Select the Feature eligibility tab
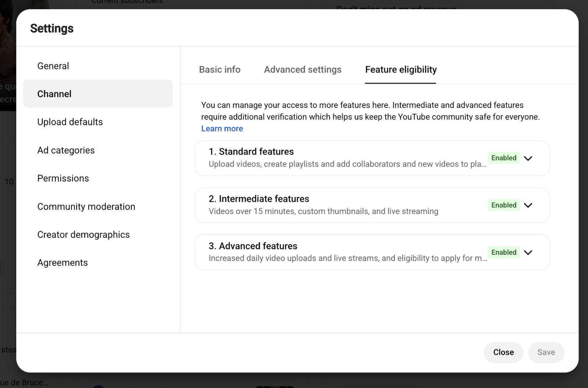 pyautogui.click(x=401, y=70)
